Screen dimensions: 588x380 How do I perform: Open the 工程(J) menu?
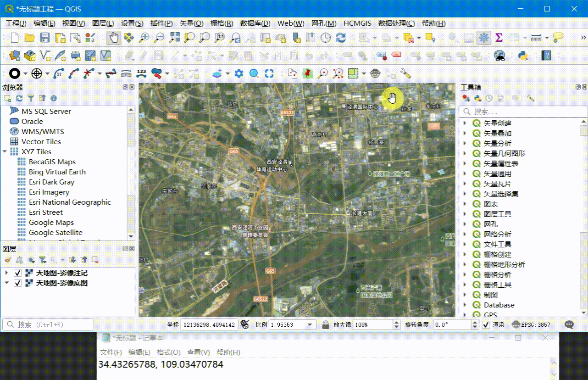pyautogui.click(x=16, y=23)
